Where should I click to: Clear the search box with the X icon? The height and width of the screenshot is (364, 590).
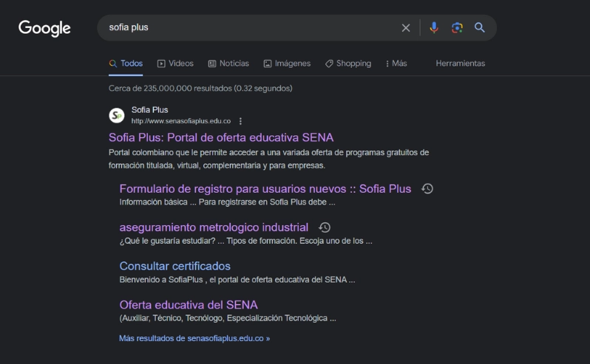tap(406, 28)
